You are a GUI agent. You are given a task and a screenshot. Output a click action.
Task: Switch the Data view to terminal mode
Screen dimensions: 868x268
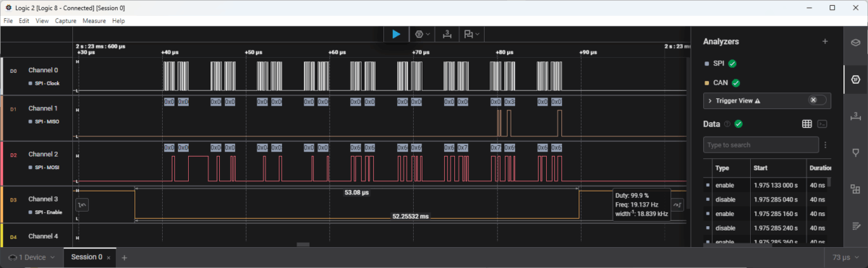(822, 124)
